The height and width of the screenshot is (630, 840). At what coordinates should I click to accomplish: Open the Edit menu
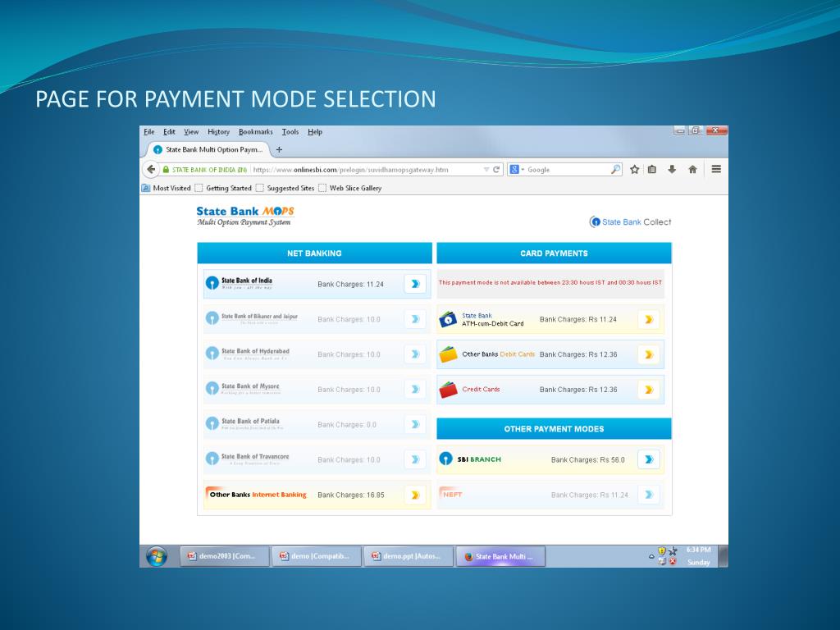(x=169, y=132)
